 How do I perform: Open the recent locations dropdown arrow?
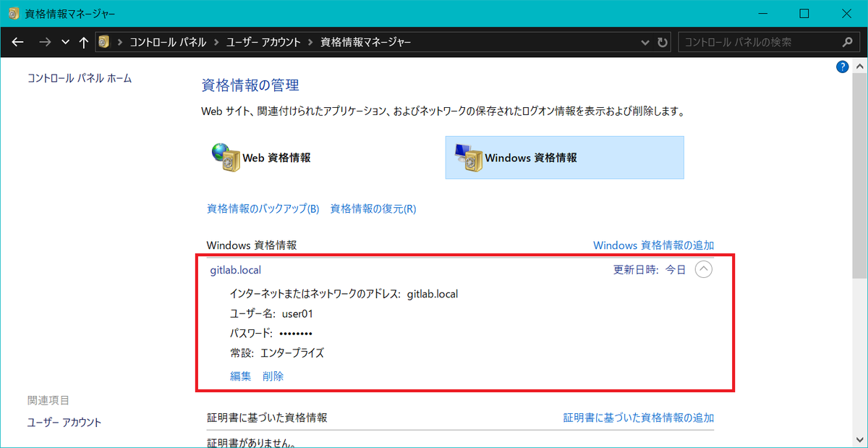pos(66,42)
